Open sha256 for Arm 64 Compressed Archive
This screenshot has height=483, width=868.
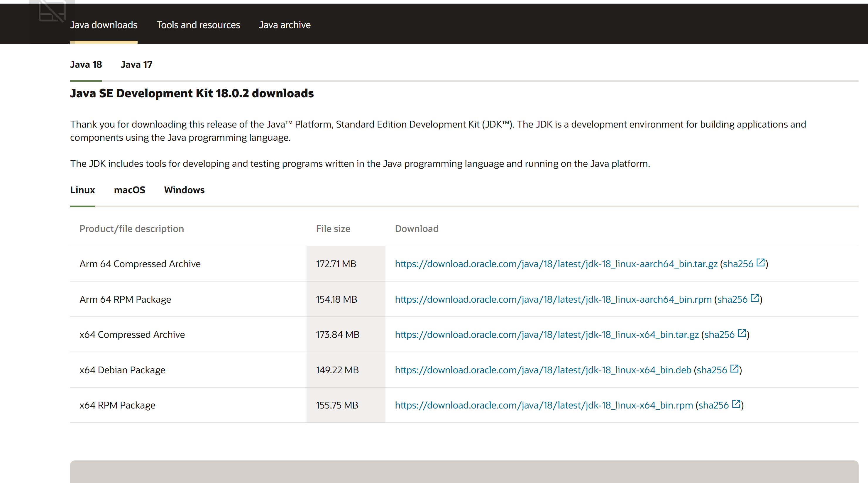point(738,264)
